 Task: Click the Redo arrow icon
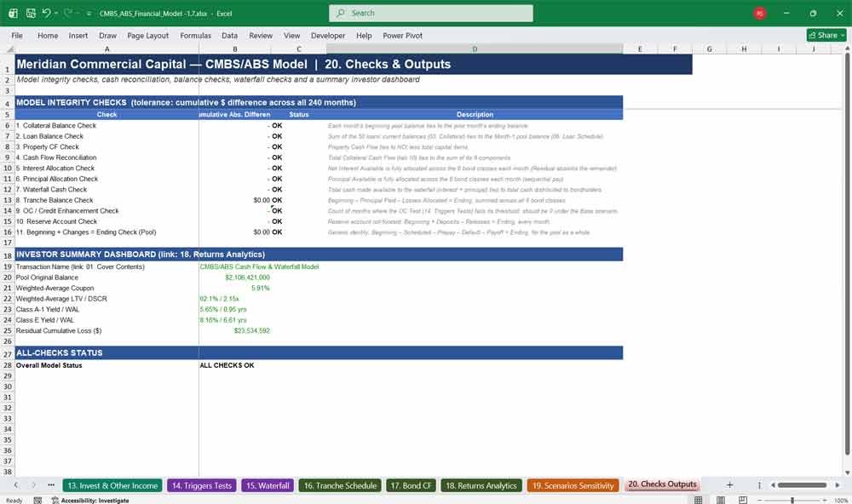[68, 13]
